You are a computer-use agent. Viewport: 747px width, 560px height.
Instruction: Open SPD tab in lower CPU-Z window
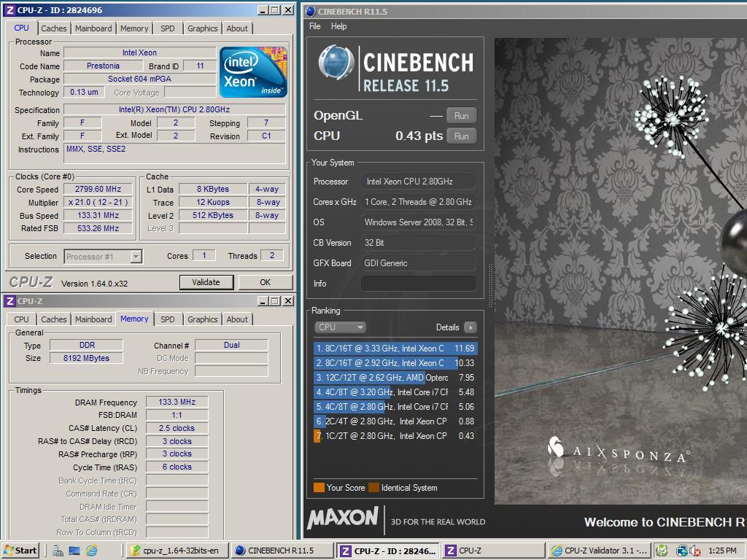168,319
